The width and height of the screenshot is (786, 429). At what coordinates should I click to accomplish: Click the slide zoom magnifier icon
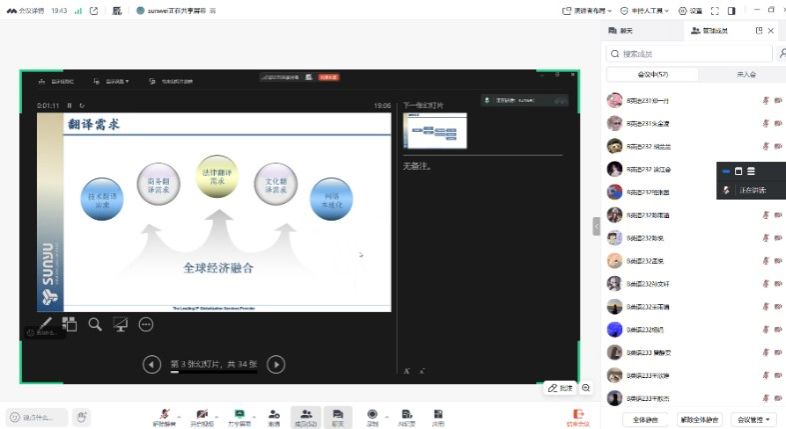95,324
